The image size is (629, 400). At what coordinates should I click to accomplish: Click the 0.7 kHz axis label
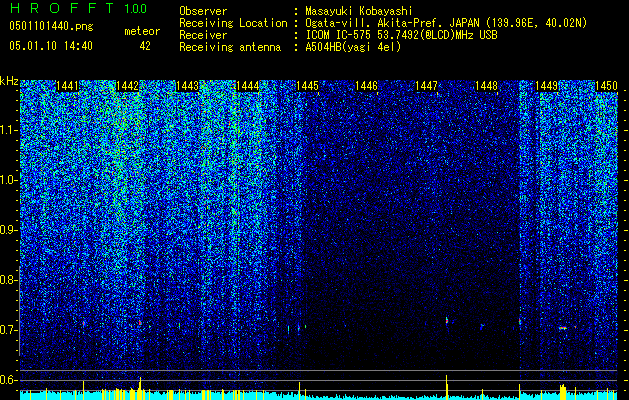[9, 330]
